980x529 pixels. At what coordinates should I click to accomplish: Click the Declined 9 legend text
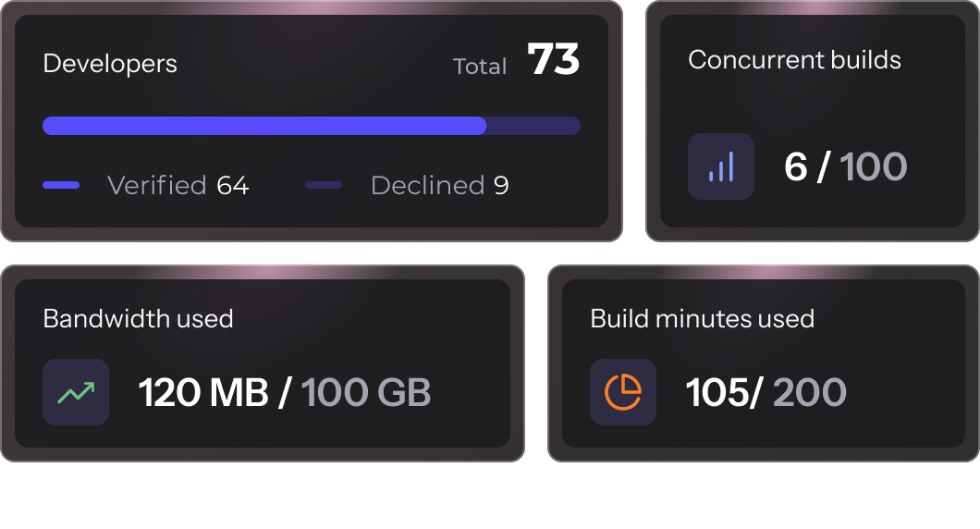(439, 185)
